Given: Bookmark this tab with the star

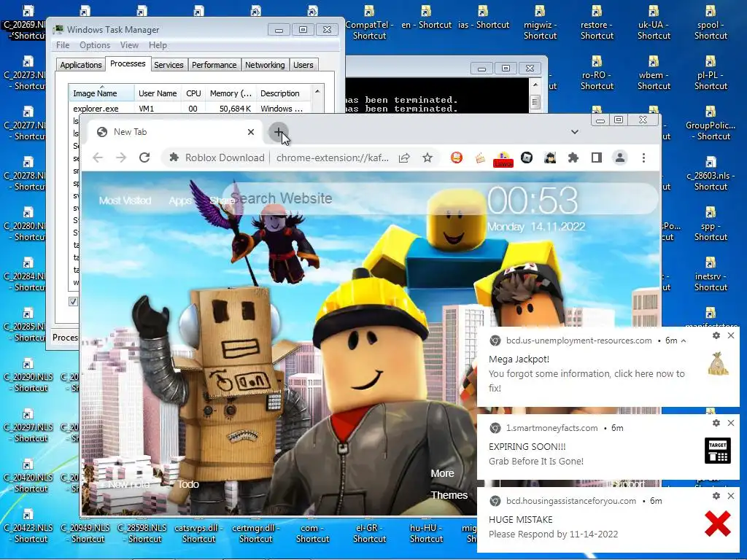Looking at the screenshot, I should point(427,157).
